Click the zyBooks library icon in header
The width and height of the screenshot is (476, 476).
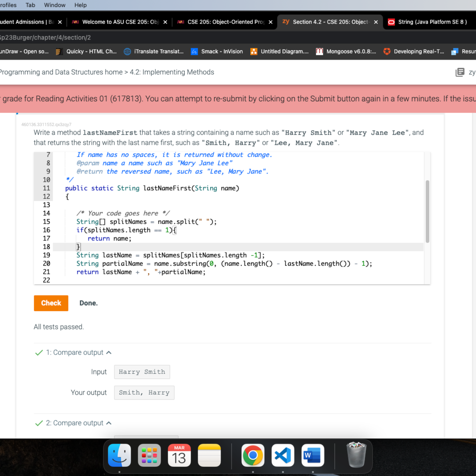460,72
